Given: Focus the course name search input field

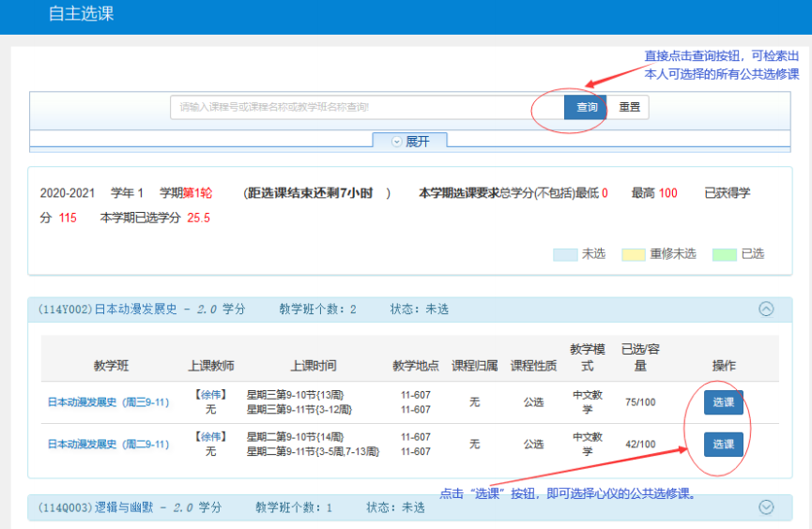Looking at the screenshot, I should [x=366, y=107].
